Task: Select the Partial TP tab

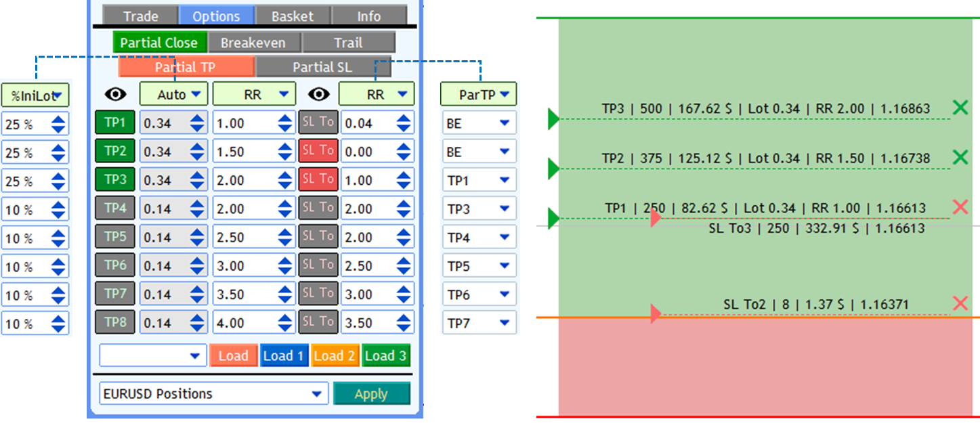Action: click(186, 66)
